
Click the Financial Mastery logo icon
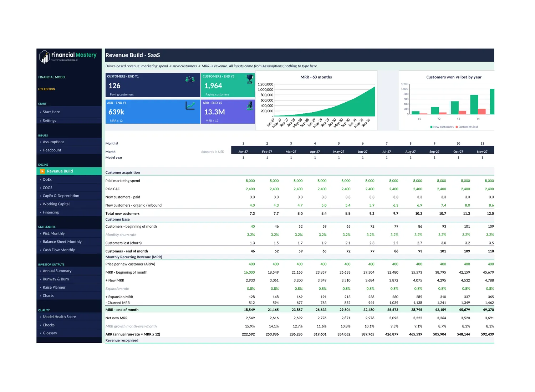(44, 57)
